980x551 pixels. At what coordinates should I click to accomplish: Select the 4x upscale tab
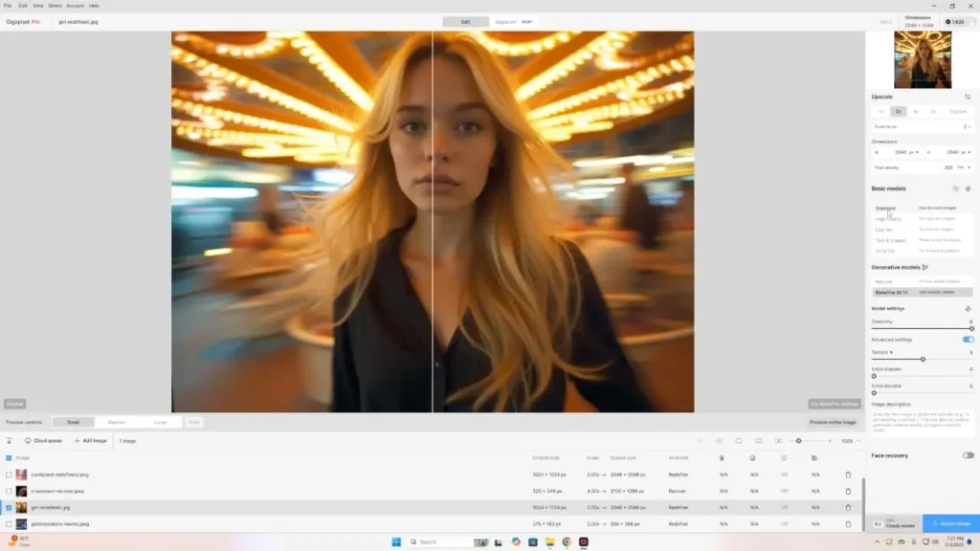point(916,111)
